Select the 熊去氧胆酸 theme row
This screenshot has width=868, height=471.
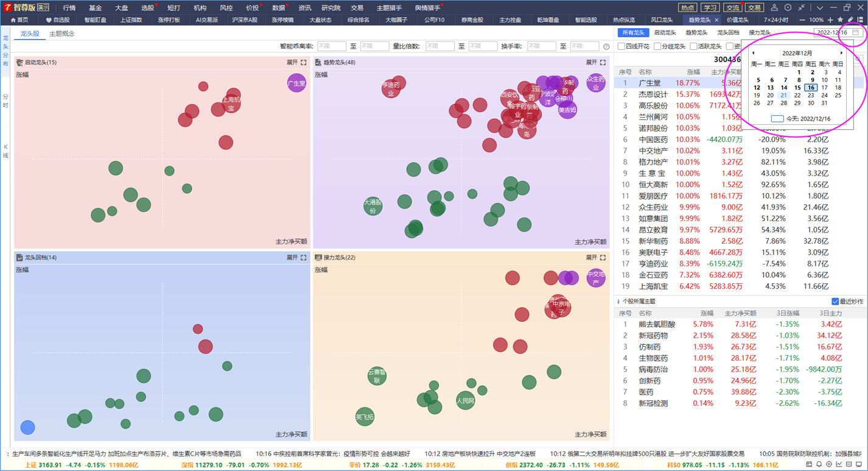coord(738,324)
